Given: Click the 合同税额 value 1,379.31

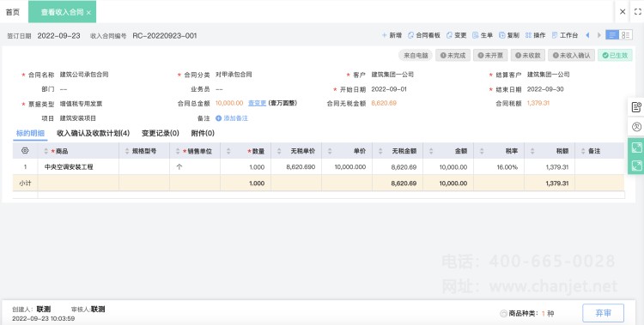Looking at the screenshot, I should [538, 103].
